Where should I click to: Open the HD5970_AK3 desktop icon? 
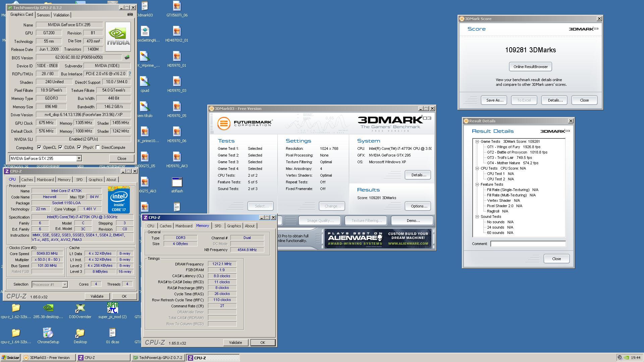pos(177,160)
